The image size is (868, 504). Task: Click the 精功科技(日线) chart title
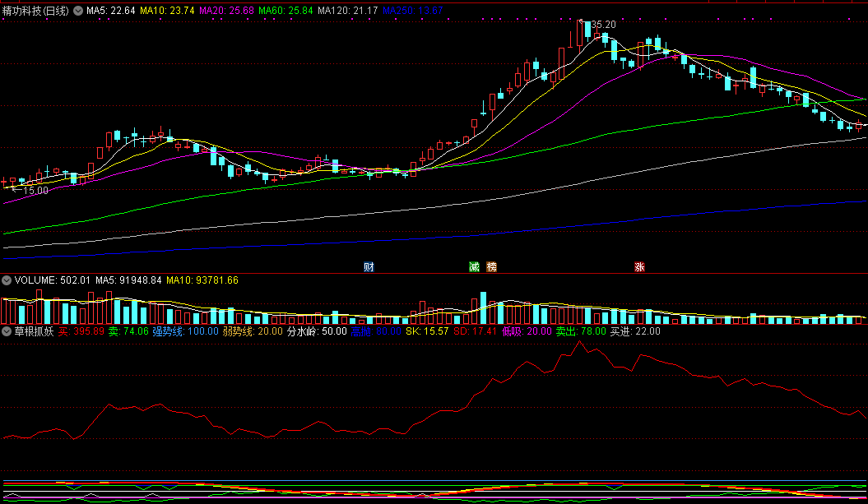[36, 11]
